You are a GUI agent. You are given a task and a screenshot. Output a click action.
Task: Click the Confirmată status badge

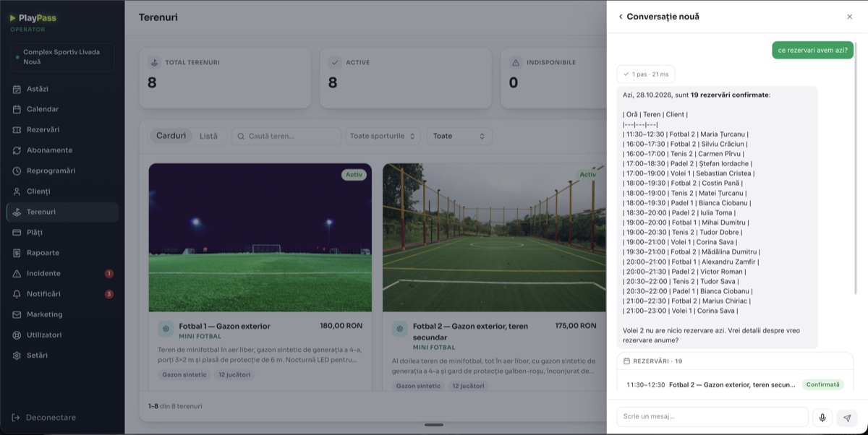coord(822,384)
